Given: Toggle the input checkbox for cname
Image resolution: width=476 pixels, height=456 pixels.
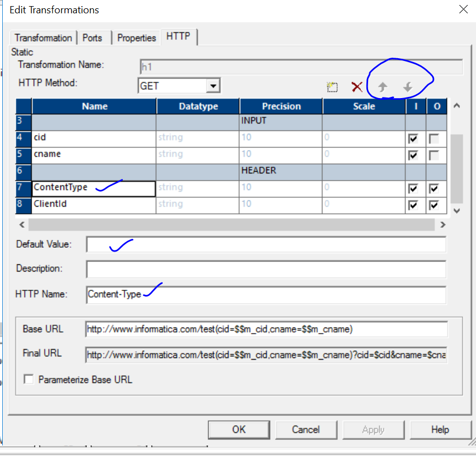Looking at the screenshot, I should point(413,155).
